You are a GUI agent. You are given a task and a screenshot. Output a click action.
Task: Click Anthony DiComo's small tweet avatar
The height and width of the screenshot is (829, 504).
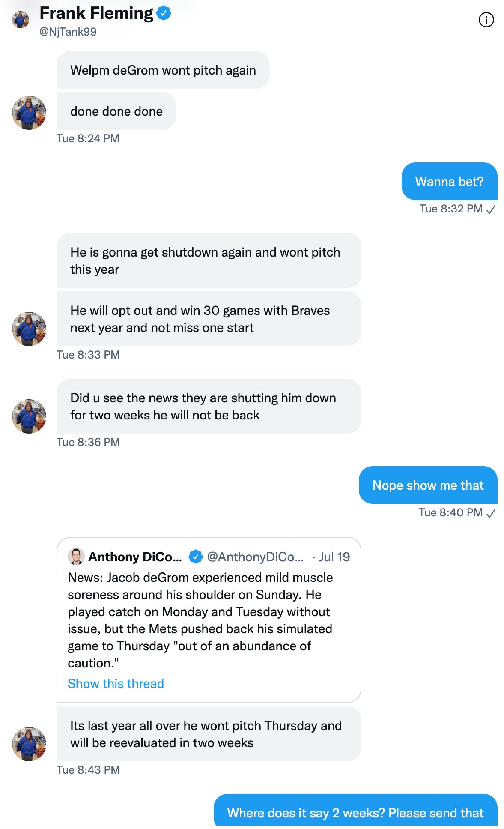point(76,557)
